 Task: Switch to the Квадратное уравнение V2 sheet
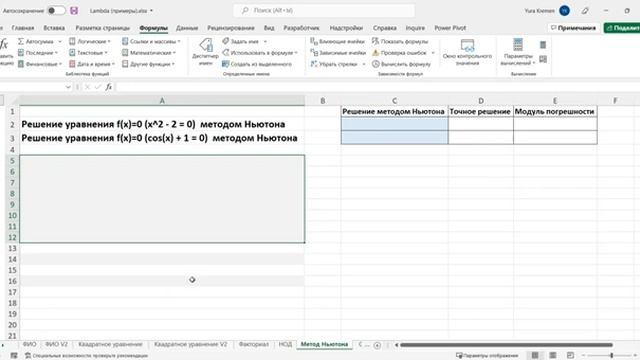[x=191, y=344]
